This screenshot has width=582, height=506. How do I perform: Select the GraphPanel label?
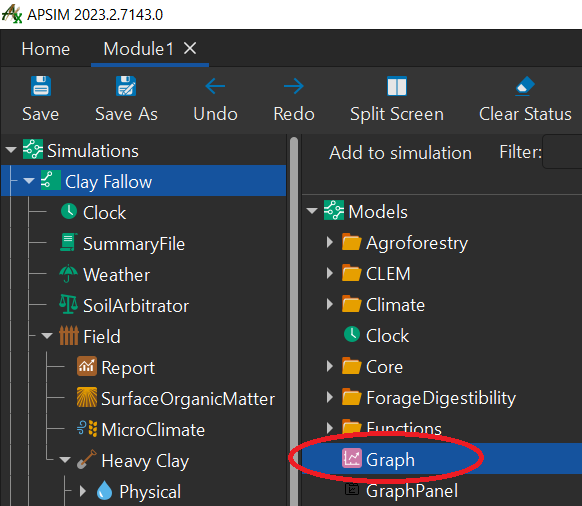pos(412,491)
